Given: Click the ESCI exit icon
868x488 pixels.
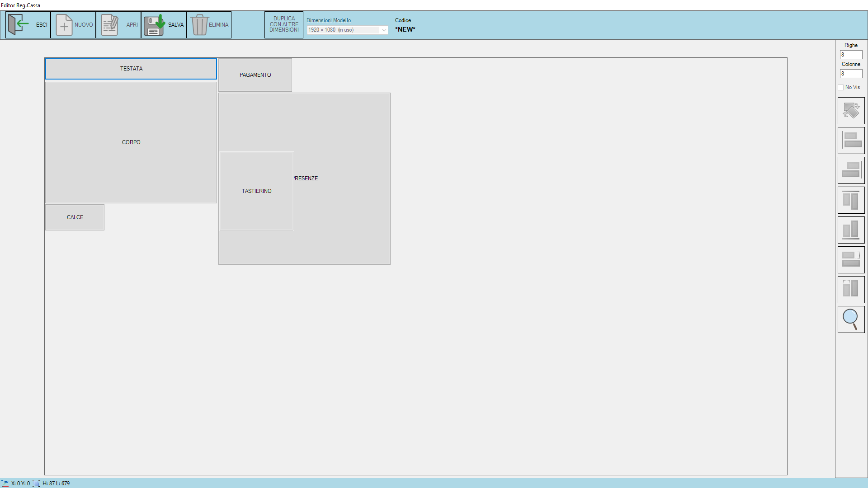Looking at the screenshot, I should pyautogui.click(x=18, y=24).
